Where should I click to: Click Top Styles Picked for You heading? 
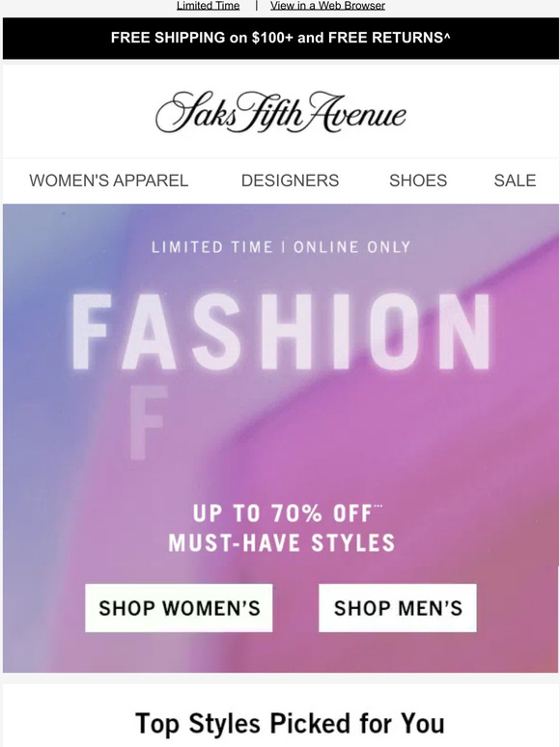point(290,724)
